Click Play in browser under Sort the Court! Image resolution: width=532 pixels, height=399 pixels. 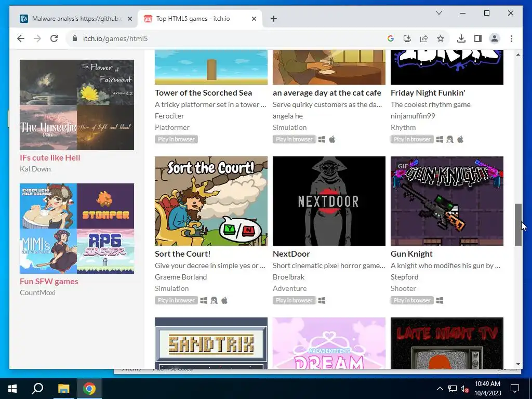(x=176, y=301)
